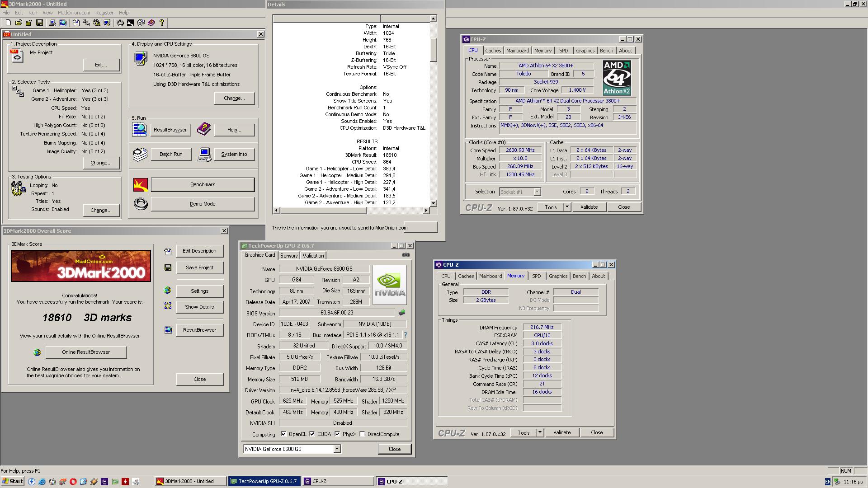Click the globe icon beside Online ResultBrowser
868x488 pixels.
37,352
